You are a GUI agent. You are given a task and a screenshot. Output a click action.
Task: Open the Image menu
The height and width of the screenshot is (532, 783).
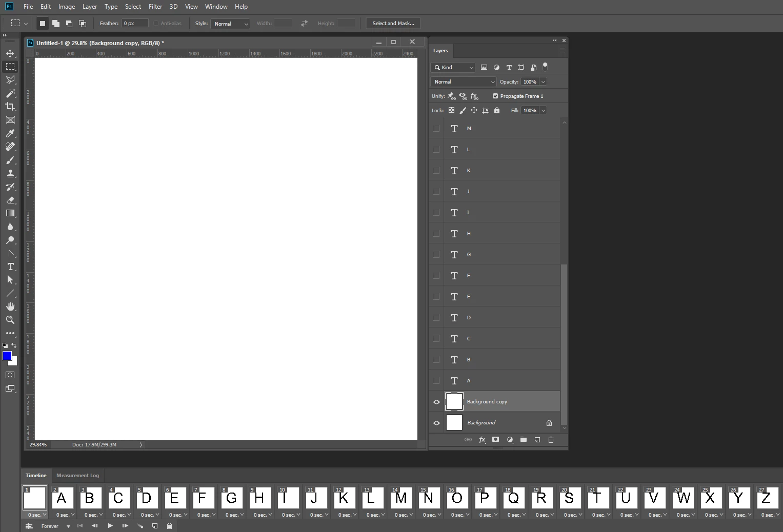click(x=67, y=7)
